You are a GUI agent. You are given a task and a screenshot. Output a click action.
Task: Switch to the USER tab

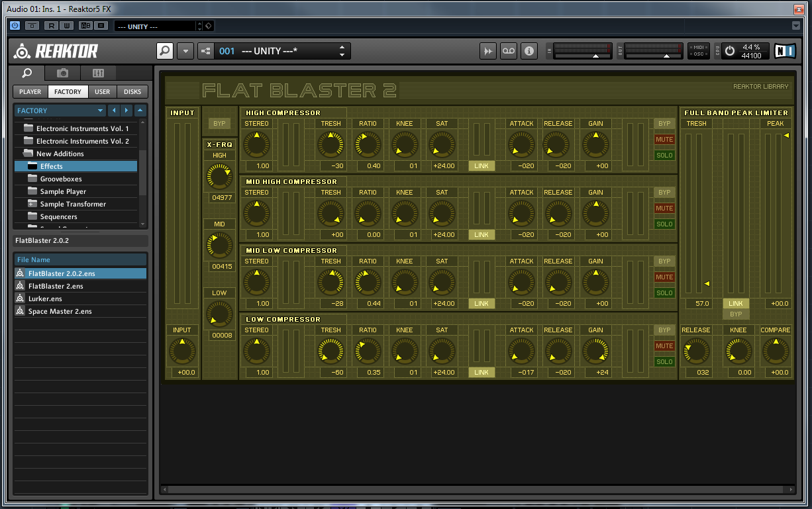click(103, 92)
